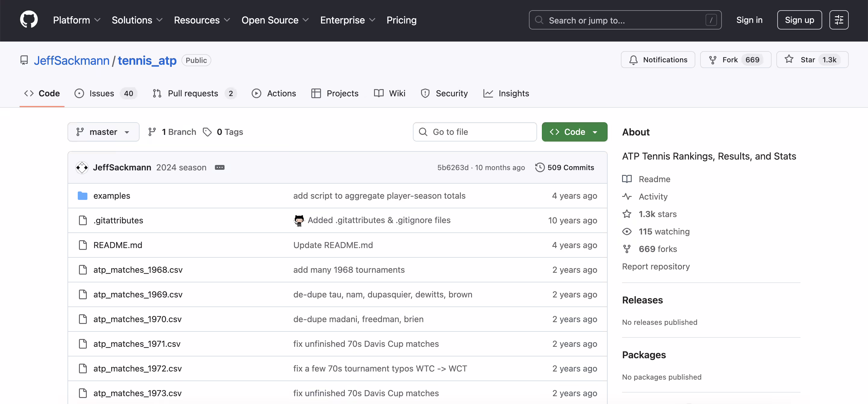Click the commit history clock icon

539,167
